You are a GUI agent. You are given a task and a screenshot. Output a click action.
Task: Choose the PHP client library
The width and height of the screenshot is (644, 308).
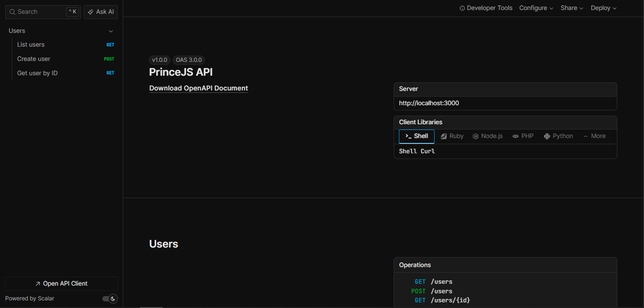coord(523,136)
